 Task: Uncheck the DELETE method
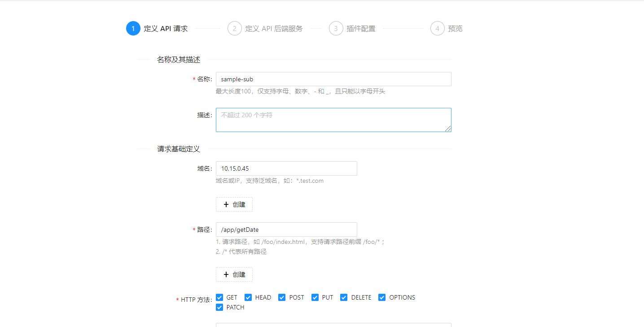coord(343,297)
